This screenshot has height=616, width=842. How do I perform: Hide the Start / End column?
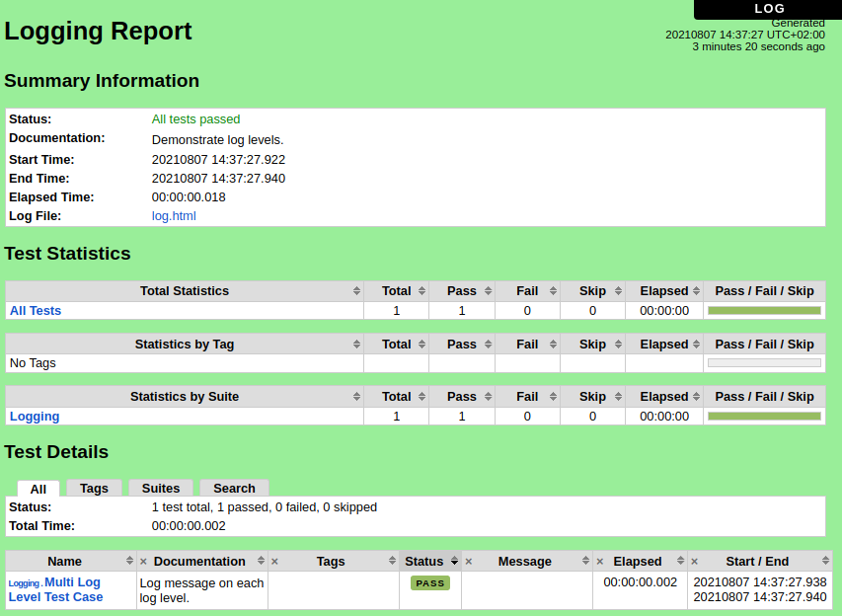coord(694,562)
